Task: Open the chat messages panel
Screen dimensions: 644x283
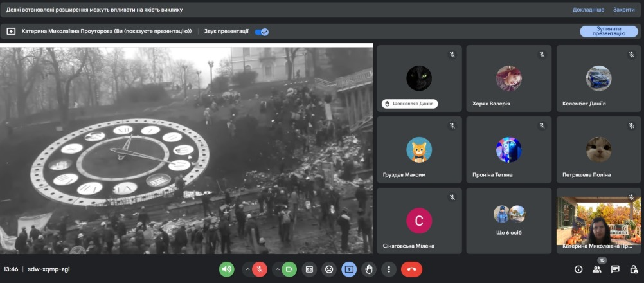Action: (x=615, y=269)
